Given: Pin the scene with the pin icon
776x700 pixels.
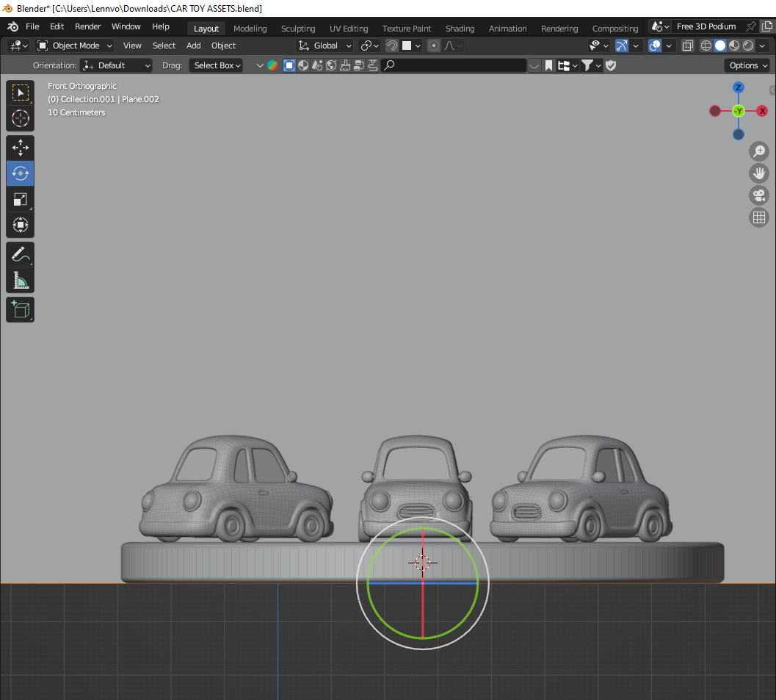Looking at the screenshot, I should tap(751, 26).
